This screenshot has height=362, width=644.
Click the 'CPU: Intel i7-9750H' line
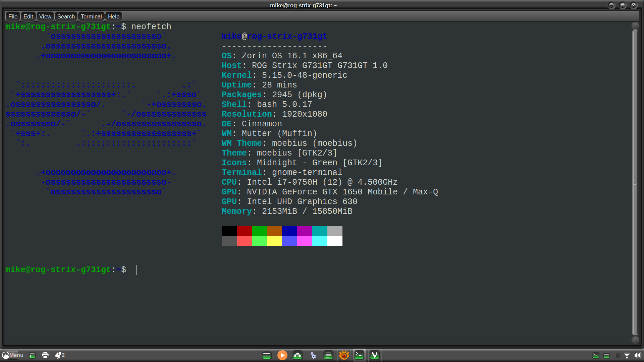310,182
